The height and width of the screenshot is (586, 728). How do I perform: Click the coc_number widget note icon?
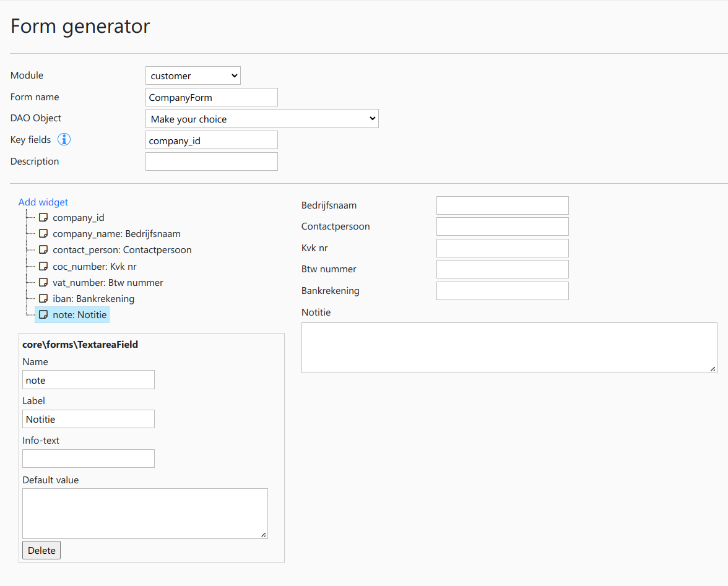(43, 266)
